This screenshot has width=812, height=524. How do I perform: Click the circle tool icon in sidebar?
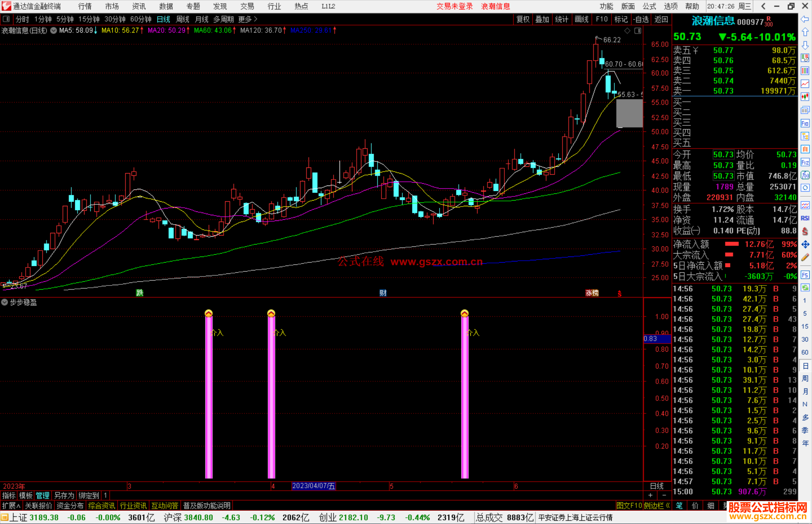[805, 188]
